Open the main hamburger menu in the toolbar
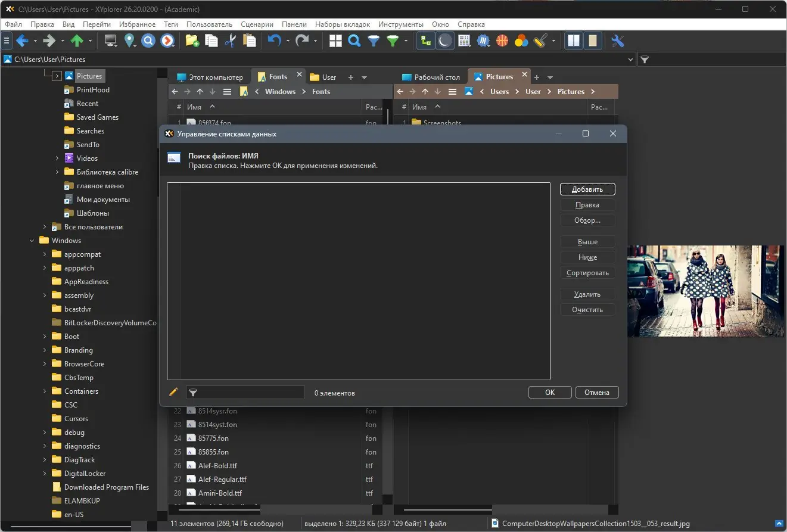Viewport: 787px width, 532px height. pyautogui.click(x=7, y=41)
